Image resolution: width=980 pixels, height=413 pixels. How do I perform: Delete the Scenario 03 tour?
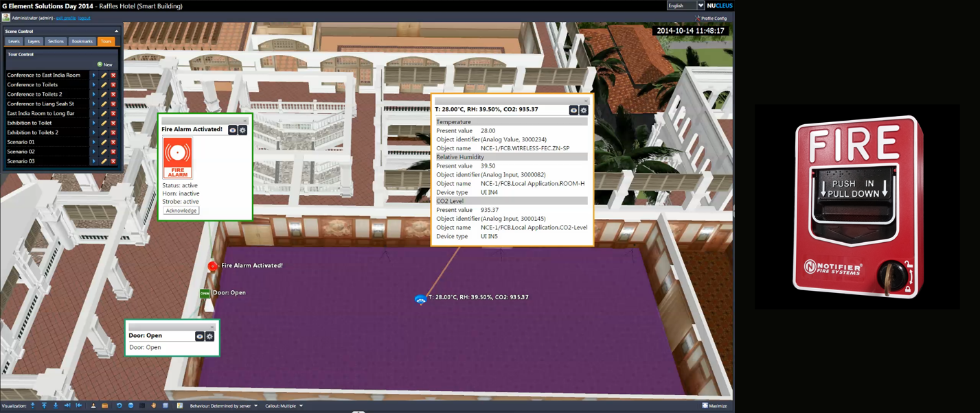coord(113,161)
